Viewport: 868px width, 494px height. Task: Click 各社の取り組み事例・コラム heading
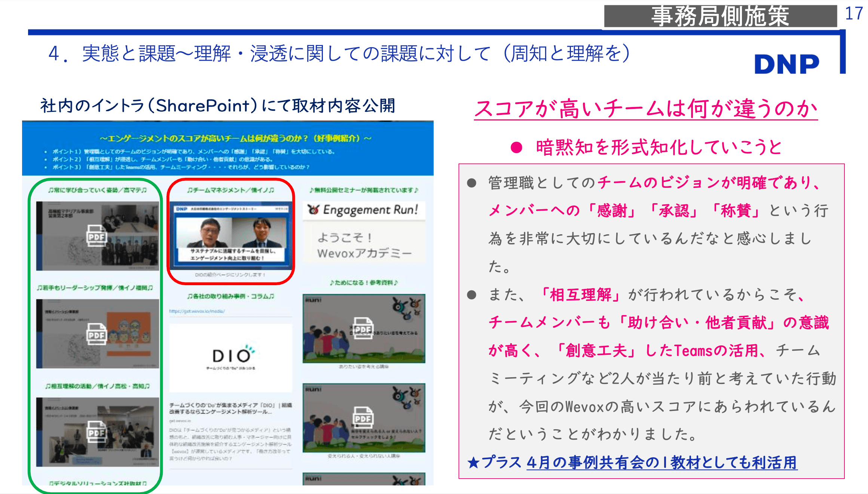coord(230,296)
